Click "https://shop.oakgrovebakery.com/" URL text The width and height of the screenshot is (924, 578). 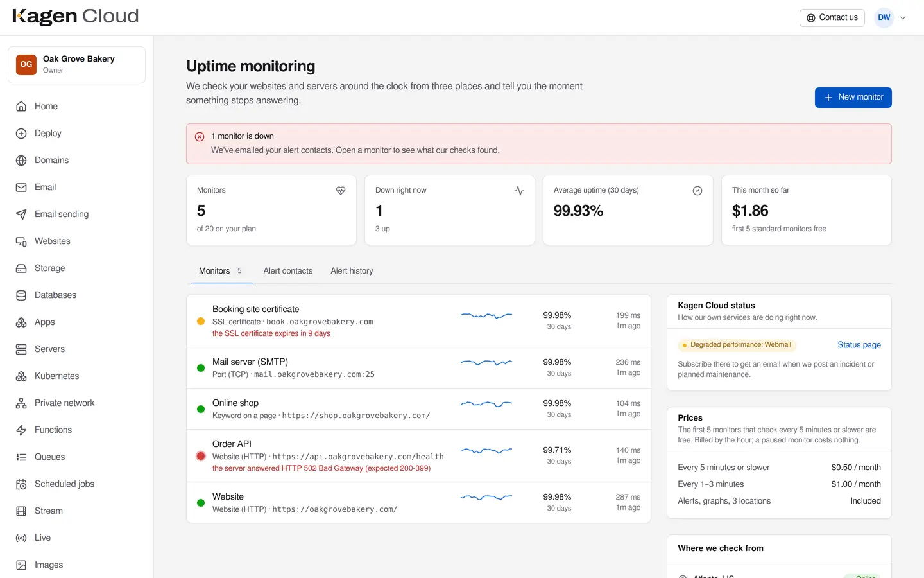356,416
